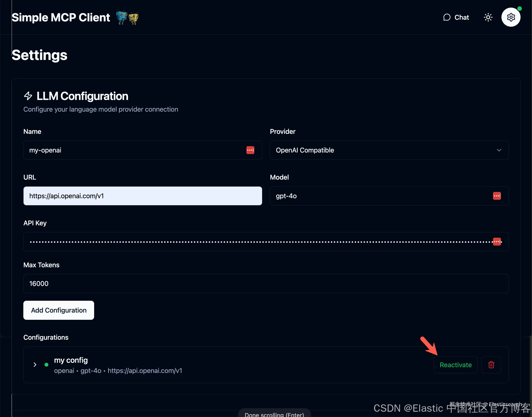Select the my config configuration row
Image resolution: width=532 pixels, height=417 pixels.
220,365
